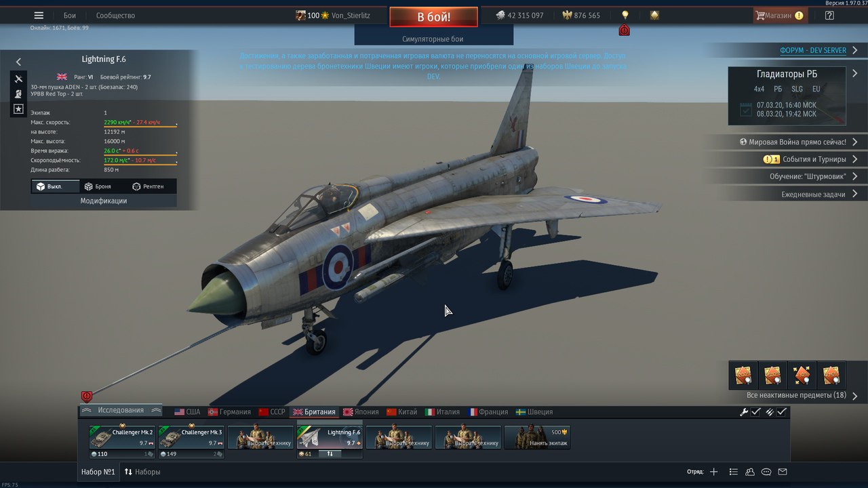
Task: Select the Выкл. view mode
Action: [55, 186]
